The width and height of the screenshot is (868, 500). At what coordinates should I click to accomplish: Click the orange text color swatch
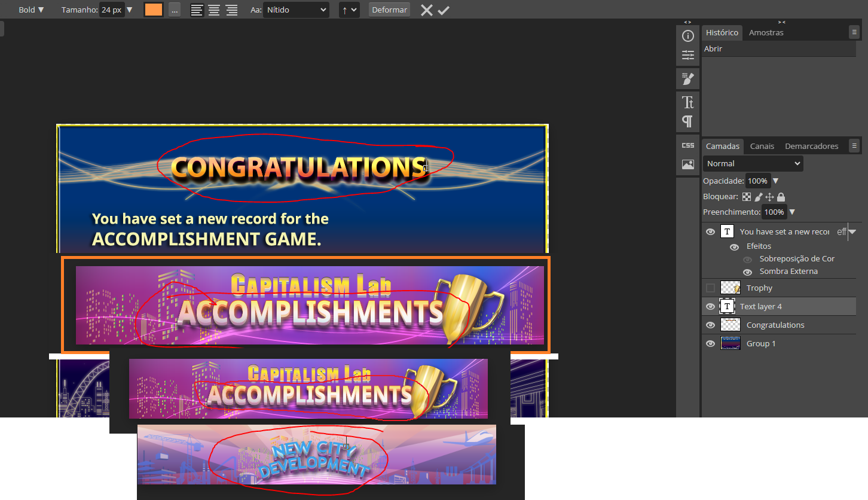click(x=154, y=10)
